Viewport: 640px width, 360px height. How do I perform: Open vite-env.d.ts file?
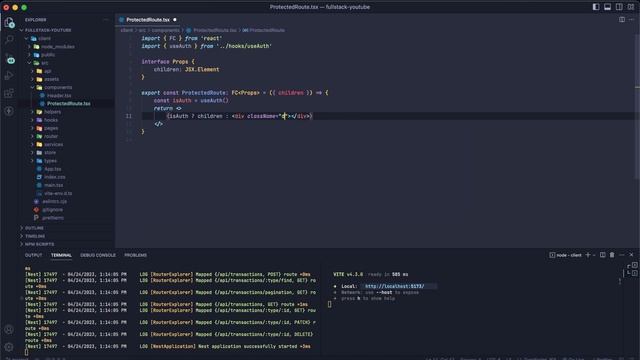(x=58, y=193)
